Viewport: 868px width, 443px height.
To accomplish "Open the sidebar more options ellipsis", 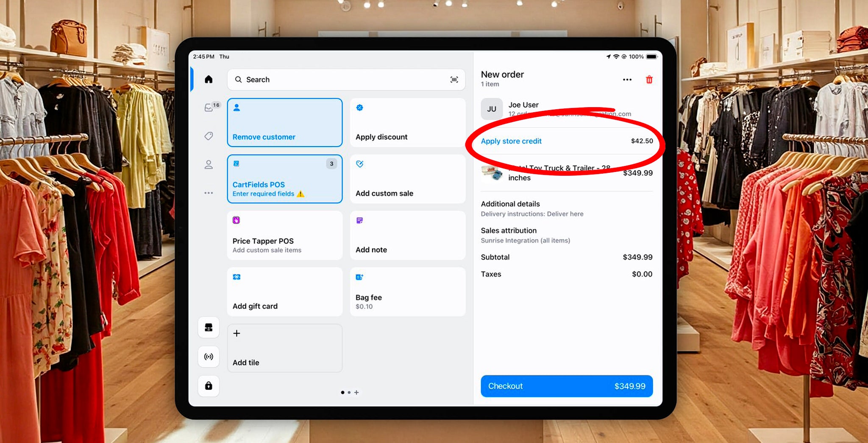I will coord(209,193).
